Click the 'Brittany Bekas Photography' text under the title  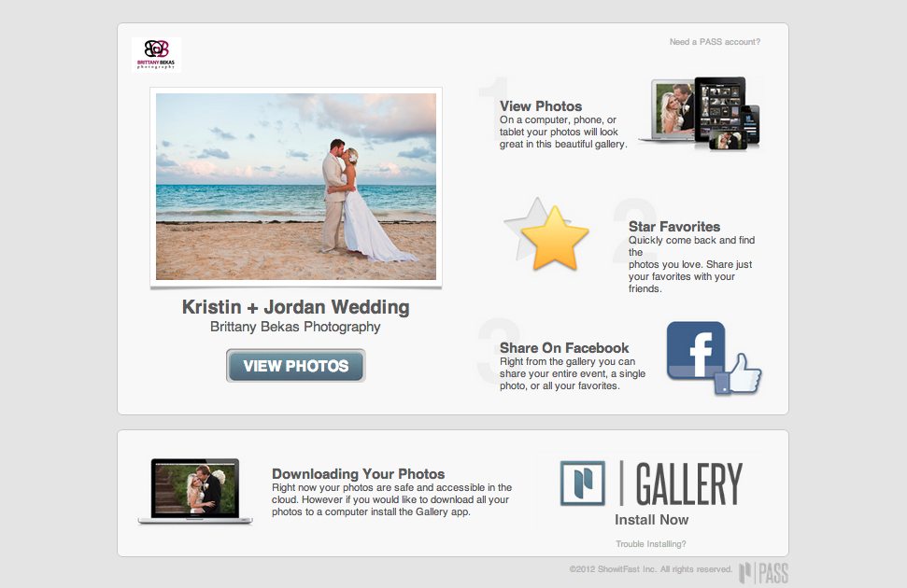click(x=295, y=328)
